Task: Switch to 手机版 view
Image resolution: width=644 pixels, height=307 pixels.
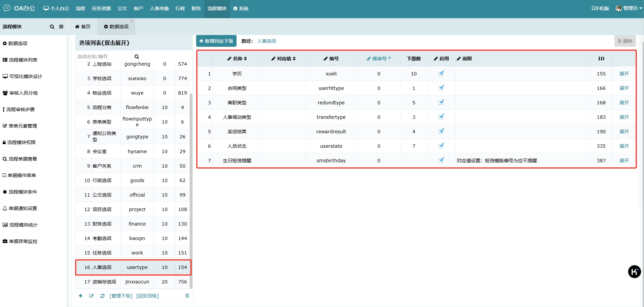Action: point(600,8)
